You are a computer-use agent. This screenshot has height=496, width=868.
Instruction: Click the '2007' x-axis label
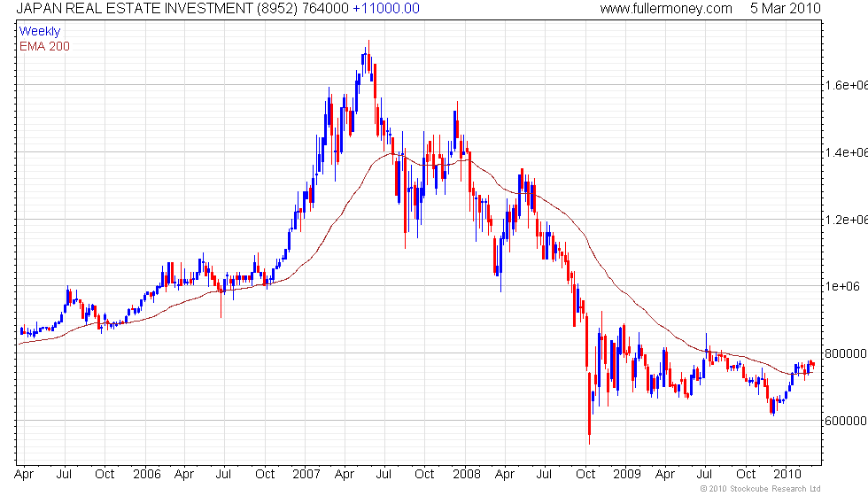point(306,474)
